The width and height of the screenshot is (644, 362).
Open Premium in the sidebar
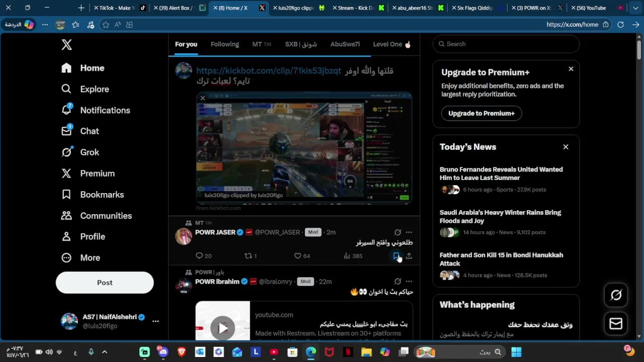pos(88,173)
